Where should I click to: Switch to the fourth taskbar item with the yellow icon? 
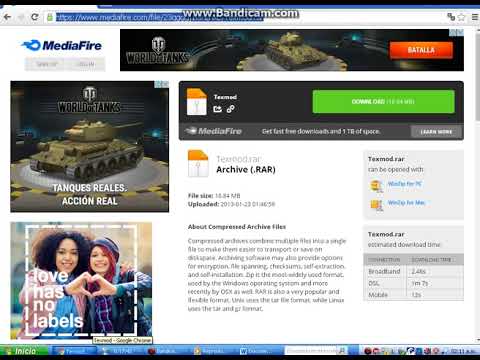coord(213,351)
